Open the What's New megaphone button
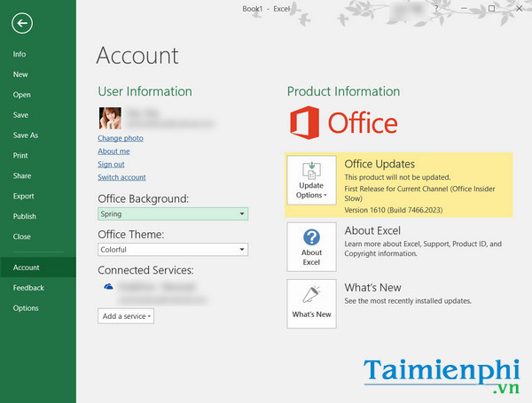This screenshot has height=403, width=532. tap(311, 304)
